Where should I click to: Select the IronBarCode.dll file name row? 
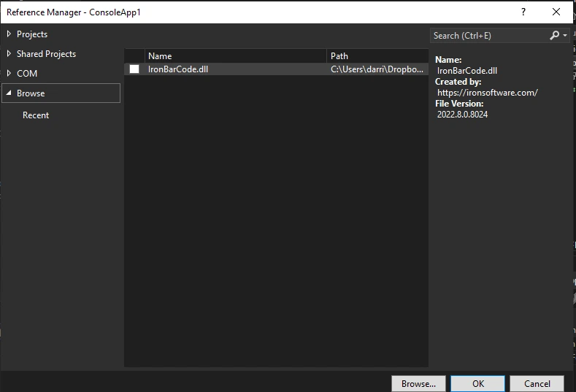point(178,69)
